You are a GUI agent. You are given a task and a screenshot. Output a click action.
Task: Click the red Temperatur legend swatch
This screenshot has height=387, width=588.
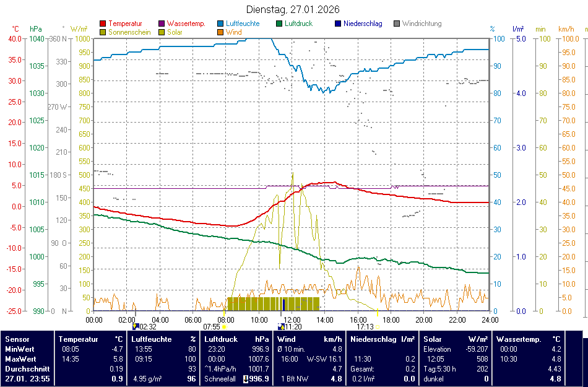tap(102, 24)
